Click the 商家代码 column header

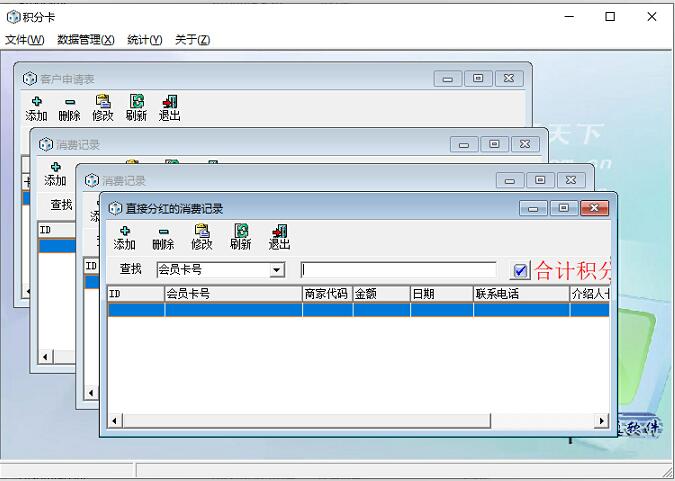(x=328, y=294)
